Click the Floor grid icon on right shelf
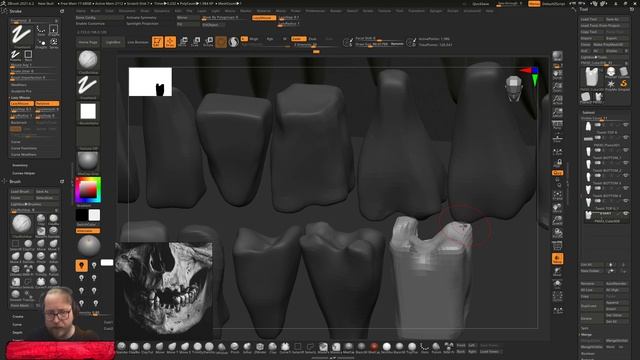This screenshot has height=360, width=640. click(557, 139)
